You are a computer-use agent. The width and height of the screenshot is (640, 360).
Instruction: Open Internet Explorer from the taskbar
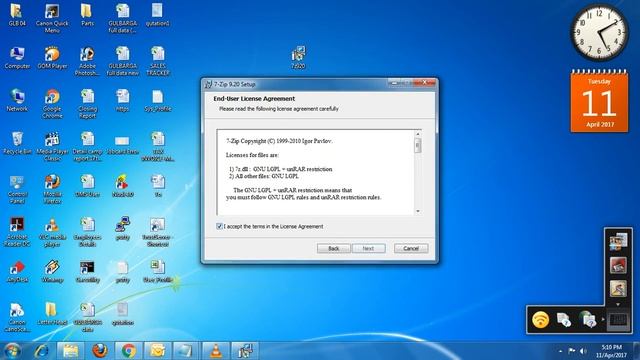point(41,351)
